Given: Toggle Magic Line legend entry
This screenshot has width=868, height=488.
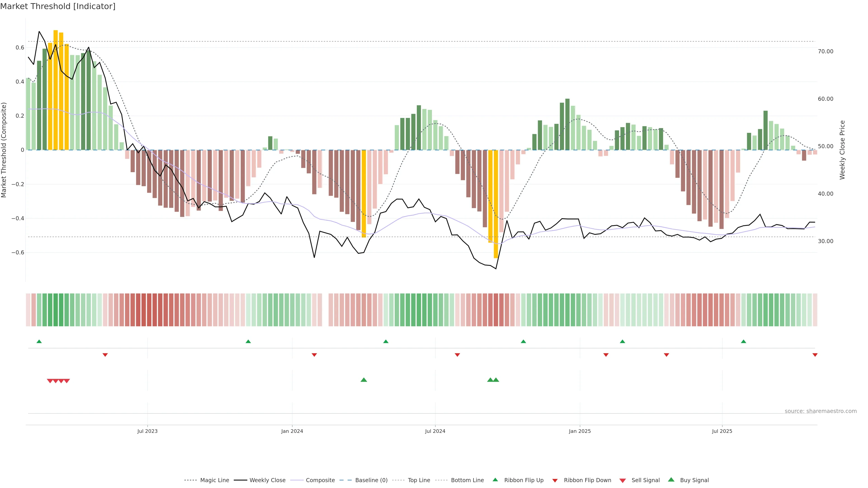Looking at the screenshot, I should click(214, 480).
